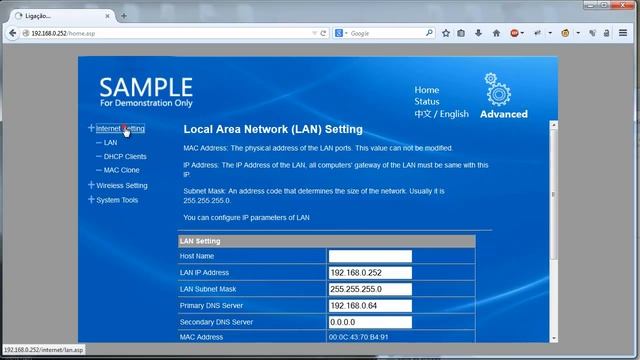Open the Home link in router header
The width and height of the screenshot is (640, 360).
point(427,90)
